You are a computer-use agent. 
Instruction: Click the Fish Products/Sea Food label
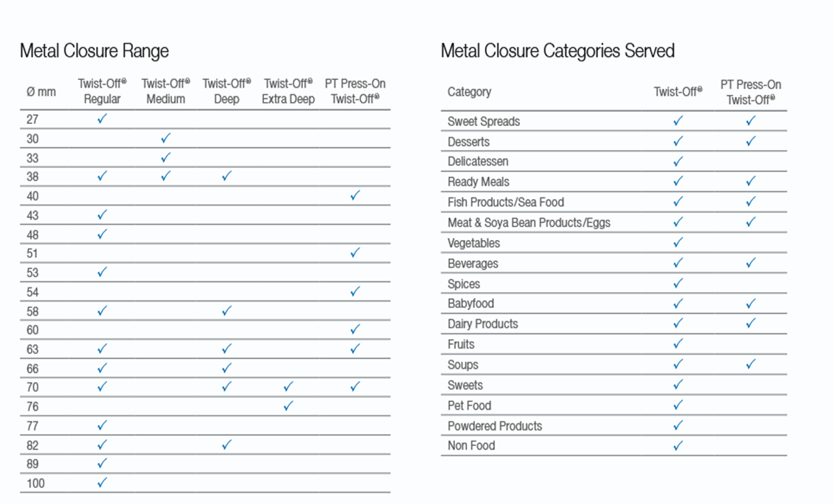505,202
